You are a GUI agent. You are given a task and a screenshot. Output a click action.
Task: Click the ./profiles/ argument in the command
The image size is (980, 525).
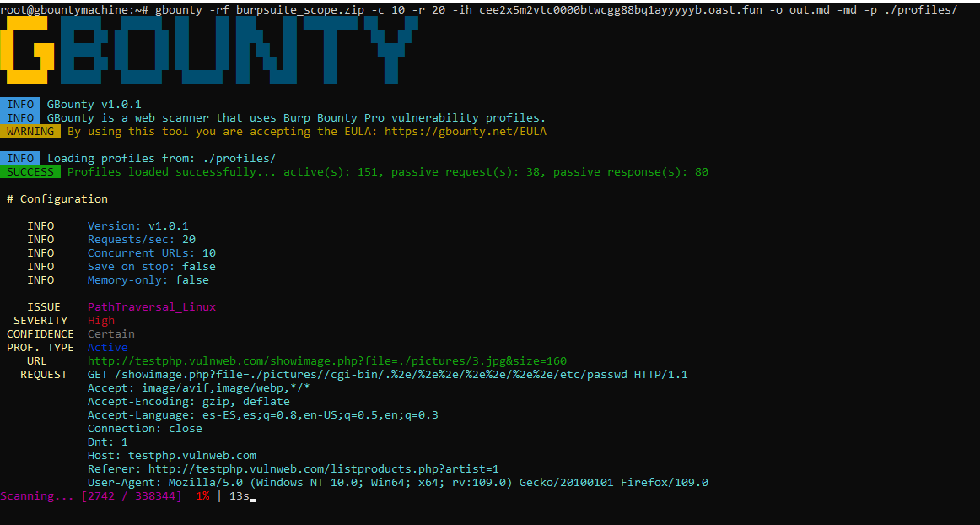point(921,10)
